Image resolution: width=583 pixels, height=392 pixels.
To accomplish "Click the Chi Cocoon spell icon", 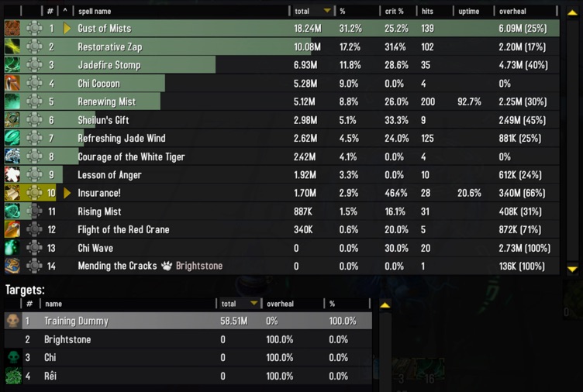I will [12, 84].
